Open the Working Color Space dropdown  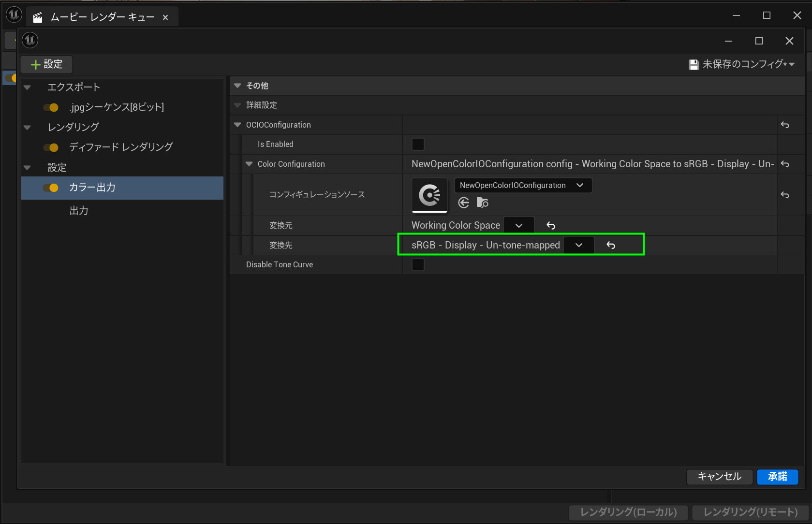pos(519,226)
